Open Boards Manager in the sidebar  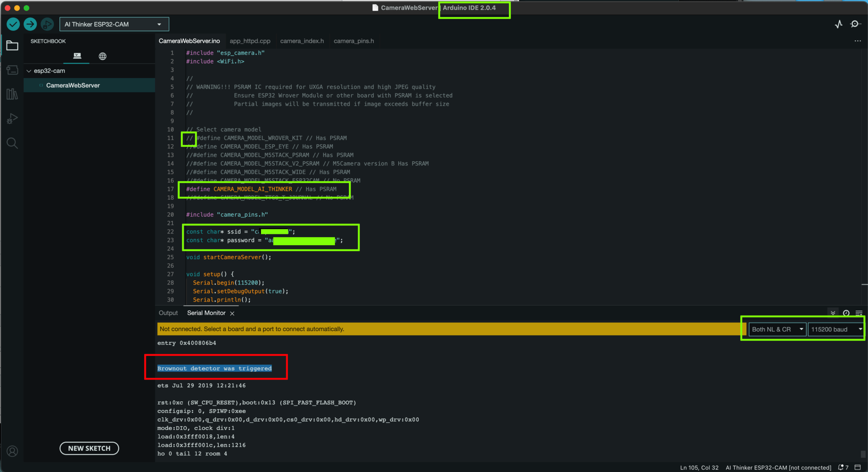pyautogui.click(x=12, y=70)
